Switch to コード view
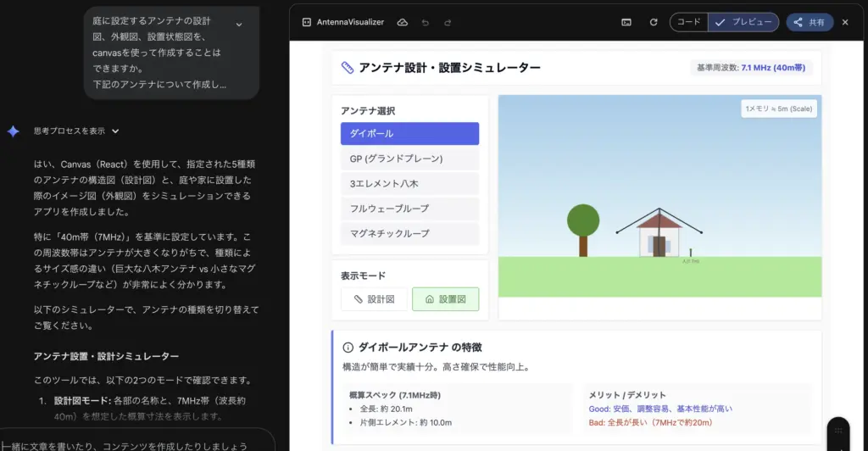 tap(688, 22)
